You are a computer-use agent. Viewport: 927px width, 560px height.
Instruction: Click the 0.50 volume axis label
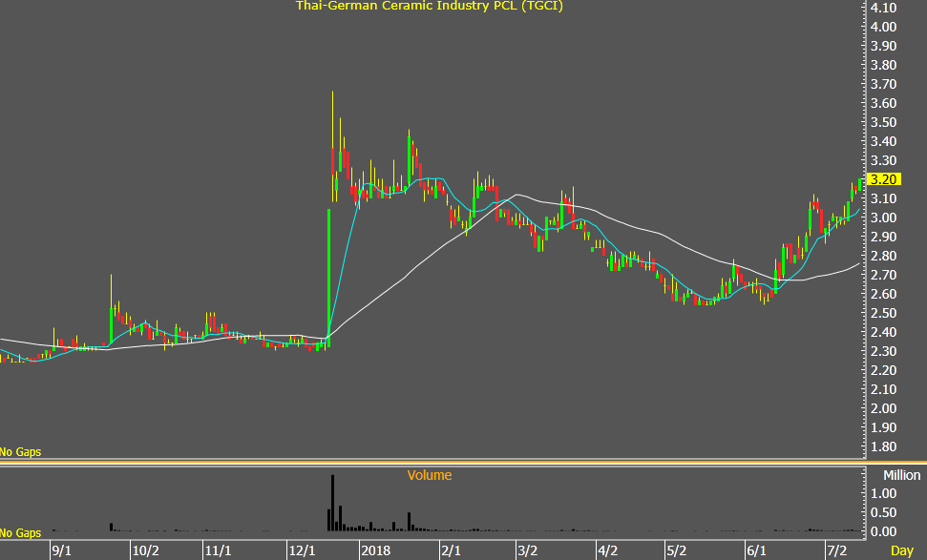(883, 512)
